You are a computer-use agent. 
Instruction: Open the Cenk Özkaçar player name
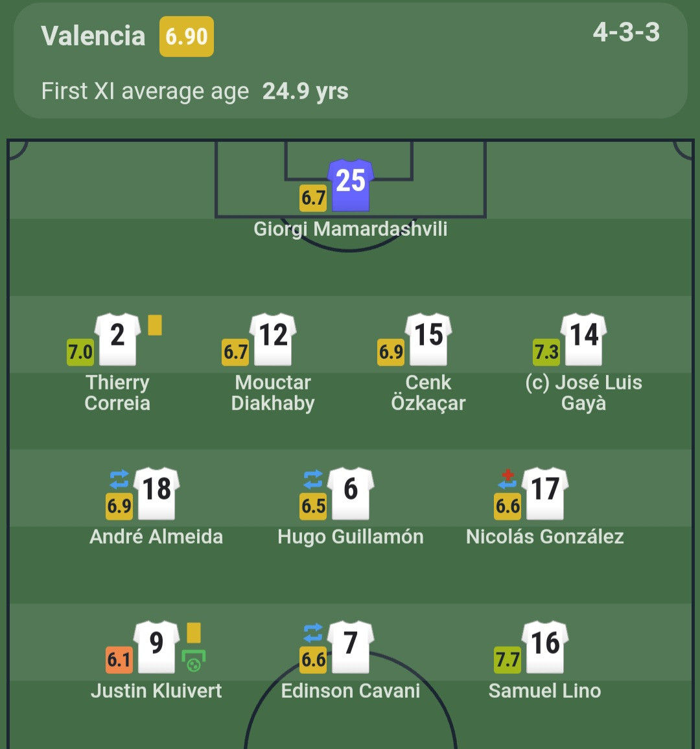coord(428,393)
